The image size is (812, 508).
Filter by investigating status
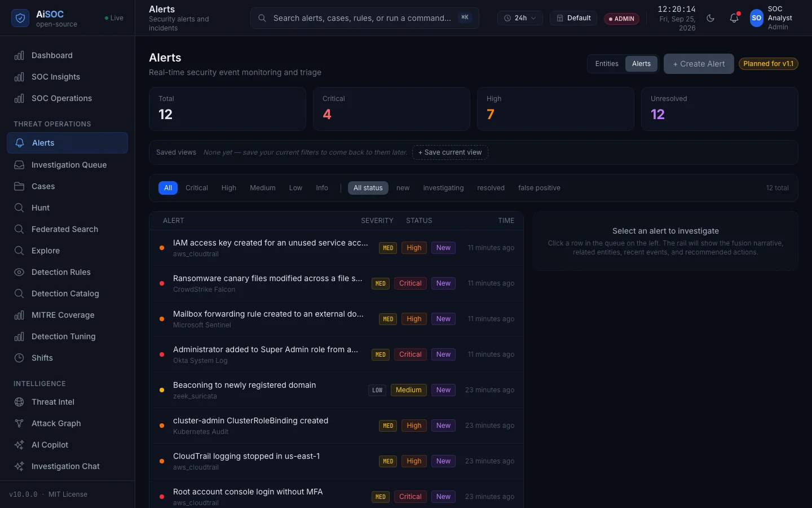(443, 188)
